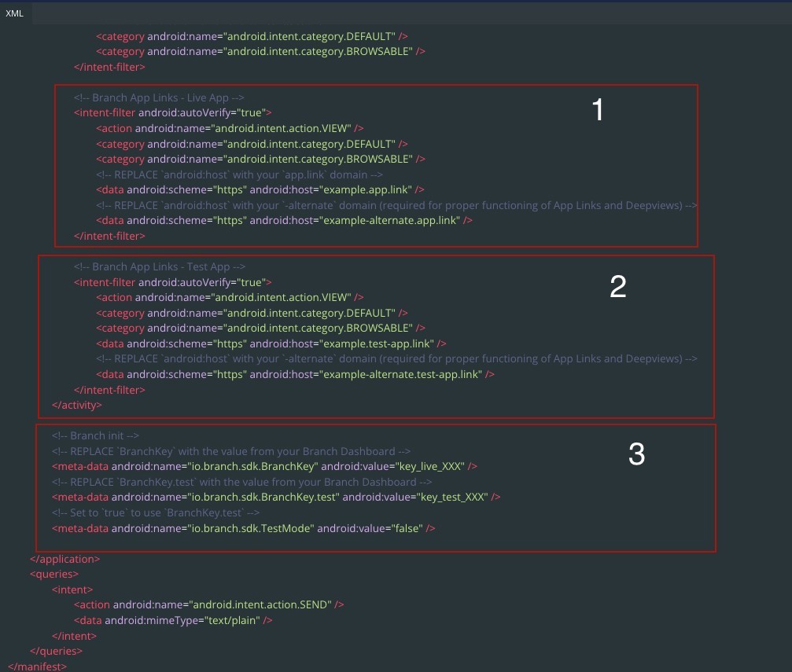This screenshot has height=672, width=792.
Task: Click the large annotation number 3
Action: pos(636,454)
